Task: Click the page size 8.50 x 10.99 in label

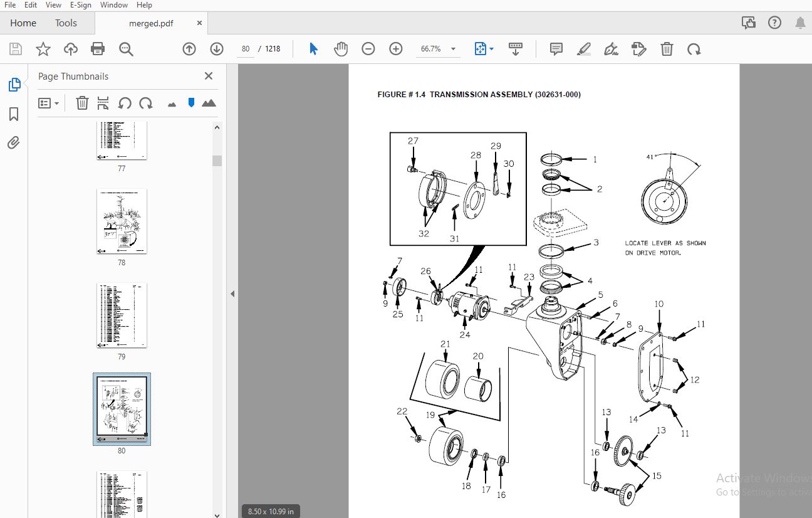Action: 271,511
